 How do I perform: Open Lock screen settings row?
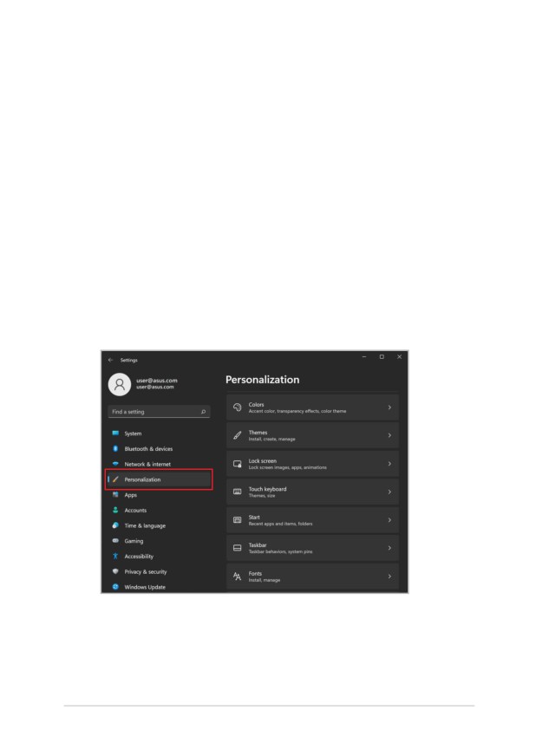312,464
